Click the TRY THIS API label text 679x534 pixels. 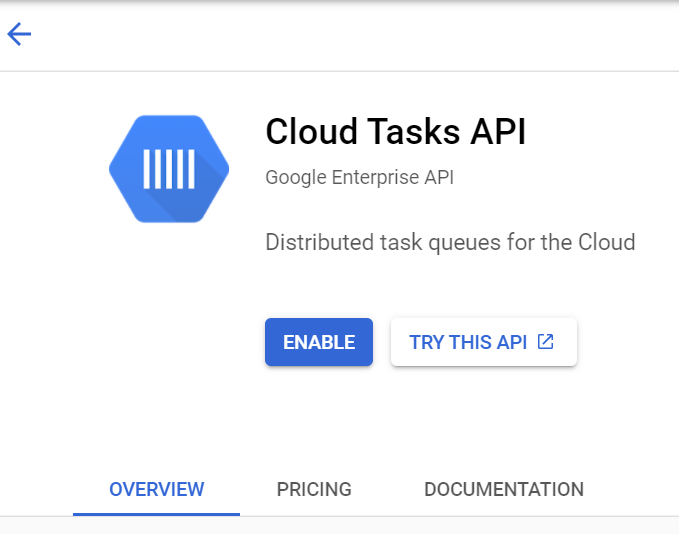click(x=468, y=342)
